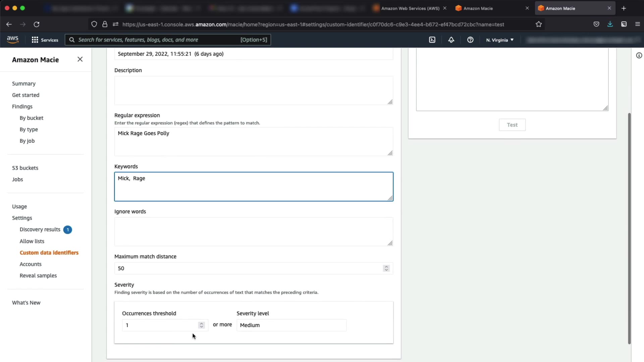The width and height of the screenshot is (644, 362).
Task: Click the Test button
Action: (512, 125)
